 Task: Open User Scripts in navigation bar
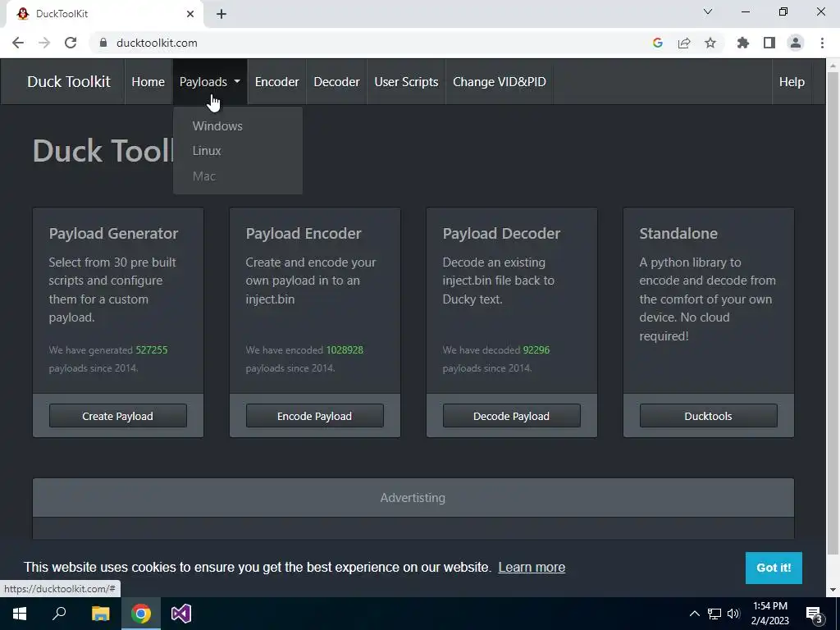tap(406, 81)
